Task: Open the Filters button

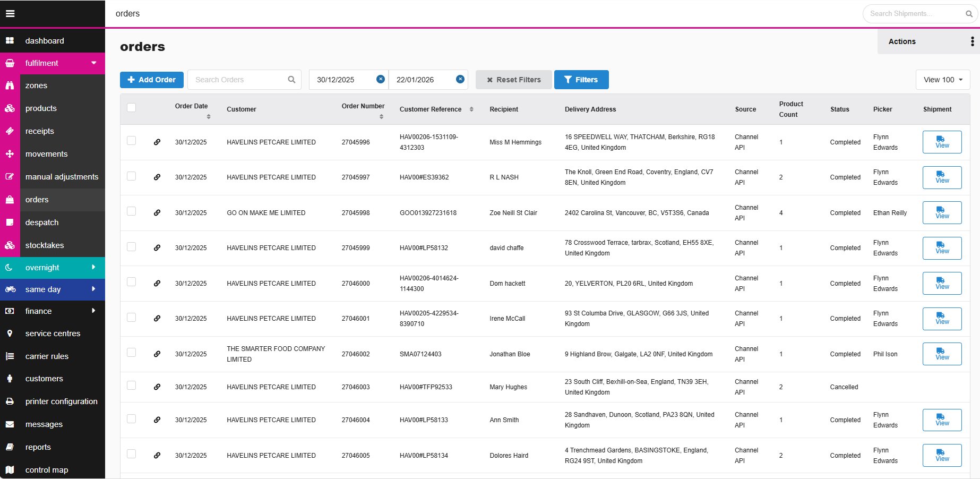Action: point(581,80)
